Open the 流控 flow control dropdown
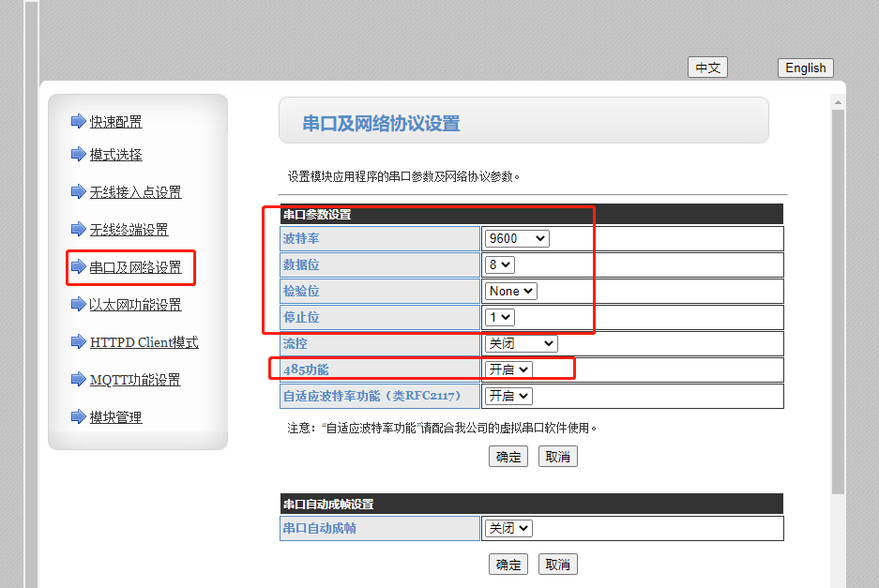 [522, 343]
